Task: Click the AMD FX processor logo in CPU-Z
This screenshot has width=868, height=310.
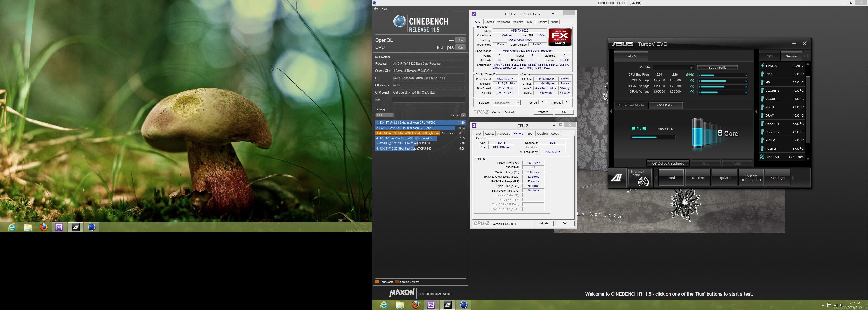Action: point(560,37)
